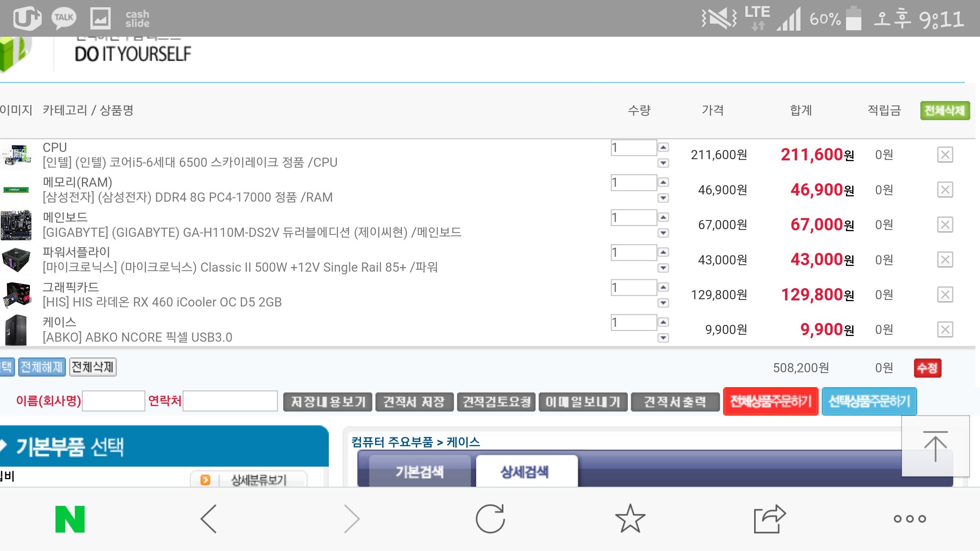Click the green 전체삭제 header button

pyautogui.click(x=945, y=111)
